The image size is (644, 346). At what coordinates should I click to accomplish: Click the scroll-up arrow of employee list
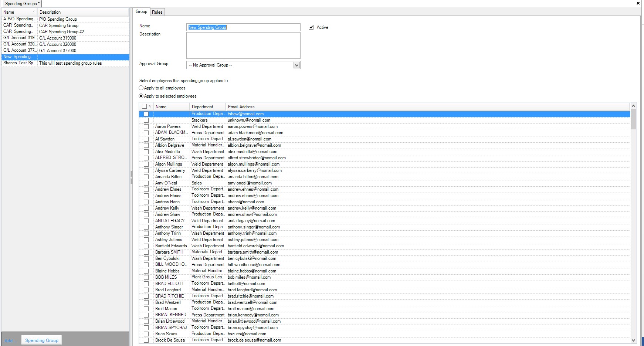click(x=633, y=106)
